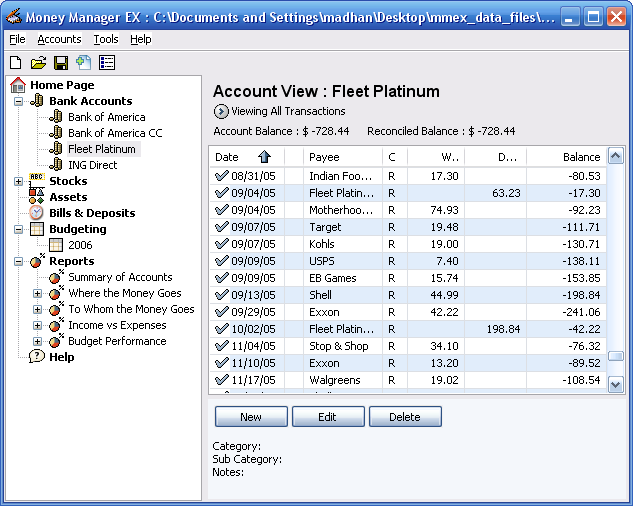
Task: Click the last toolbar icon with list view
Action: [x=107, y=63]
